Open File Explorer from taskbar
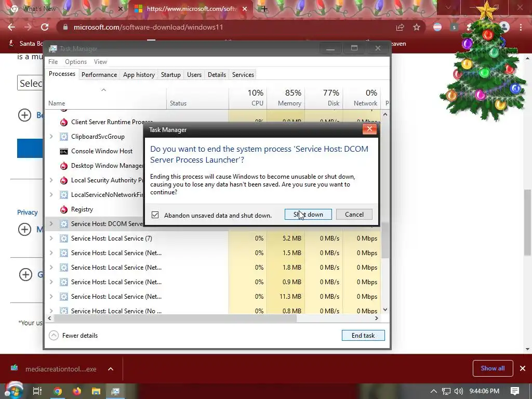Image resolution: width=532 pixels, height=399 pixels. click(96, 391)
